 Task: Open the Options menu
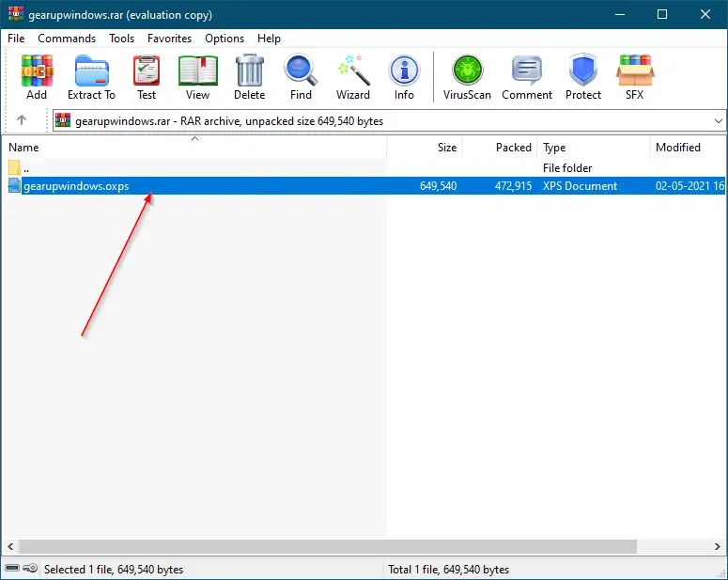pyautogui.click(x=225, y=39)
